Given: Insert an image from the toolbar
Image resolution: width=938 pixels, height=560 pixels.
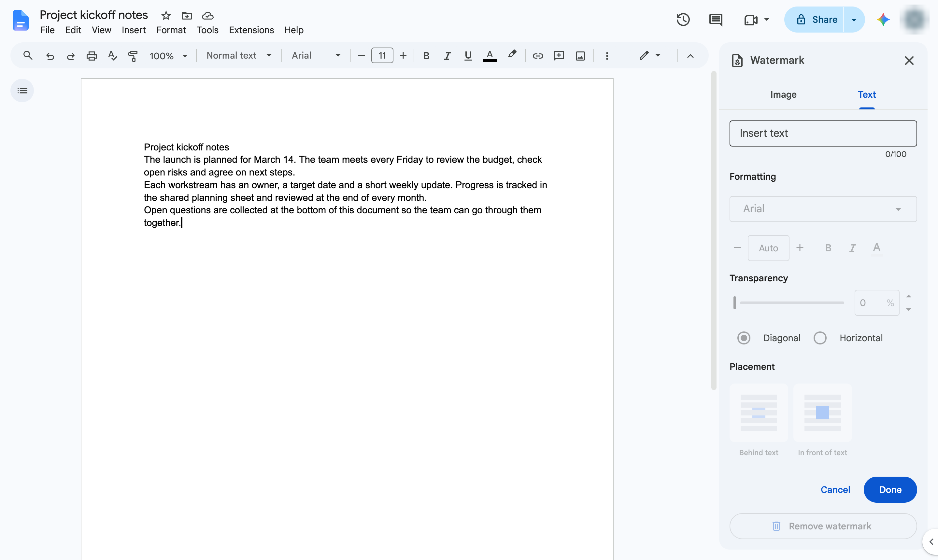Looking at the screenshot, I should point(580,56).
